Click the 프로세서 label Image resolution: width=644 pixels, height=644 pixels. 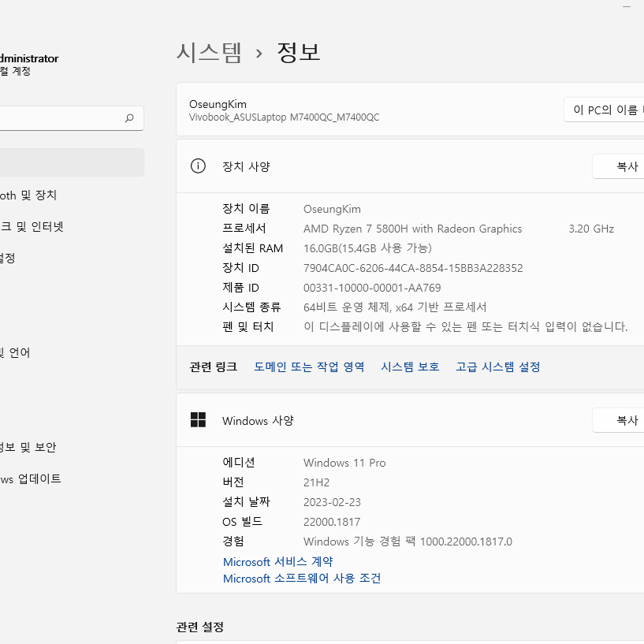[244, 228]
